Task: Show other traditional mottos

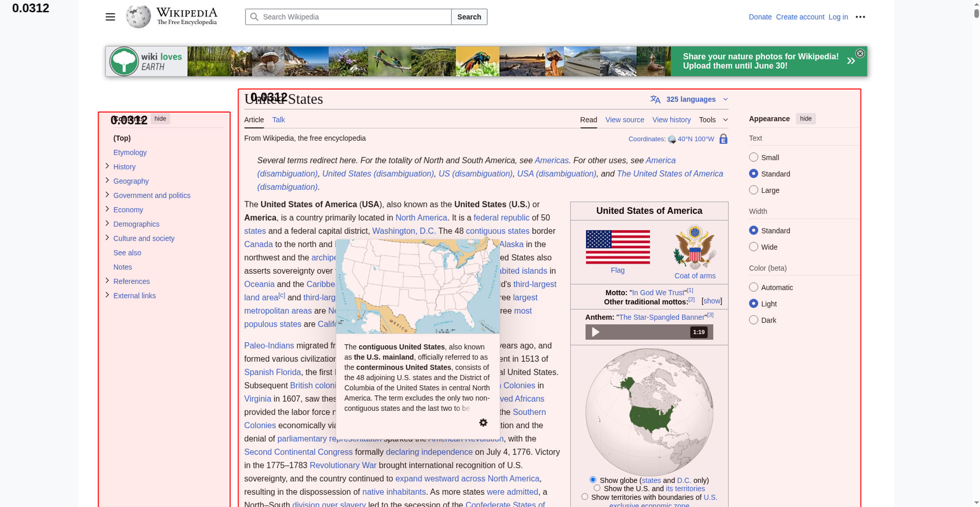Action: click(x=711, y=301)
